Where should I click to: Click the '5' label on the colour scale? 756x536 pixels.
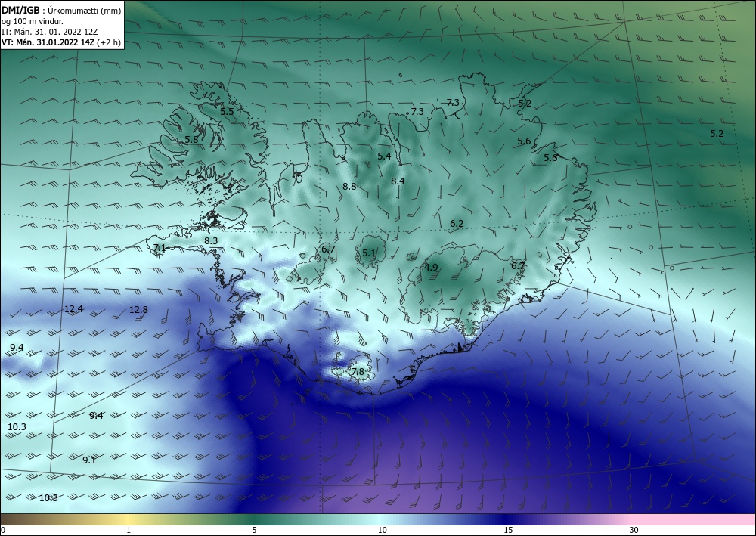pos(254,530)
